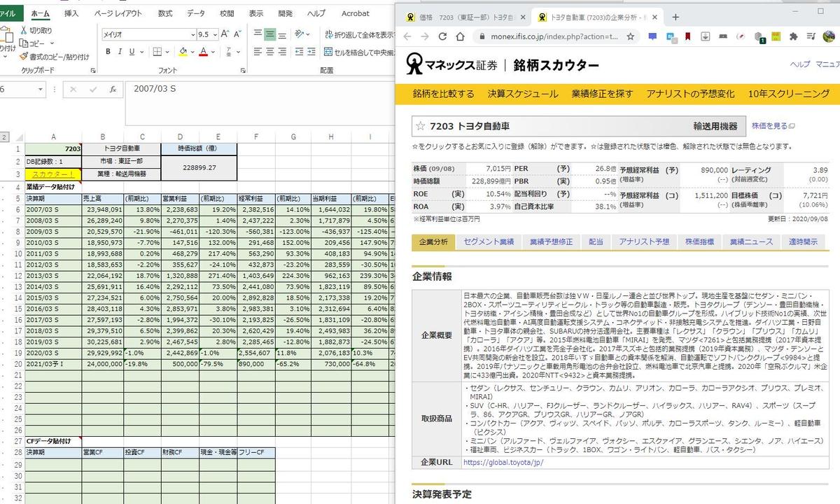Open the 銘柄を比較する menu item
The image size is (840, 504).
[x=444, y=94]
